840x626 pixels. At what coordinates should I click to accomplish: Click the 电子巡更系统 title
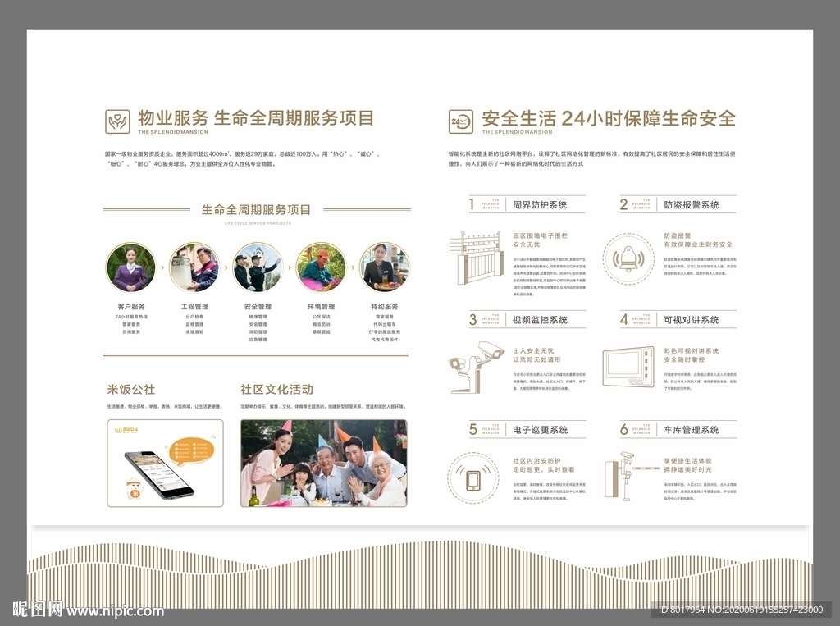(x=540, y=430)
